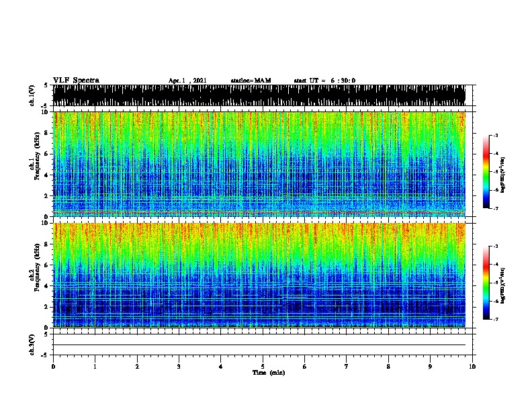Image resolution: width=532 pixels, height=411 pixels.
Task: Click the ch.1 spectrogram "4" kHz tick label
Action: pos(46,175)
